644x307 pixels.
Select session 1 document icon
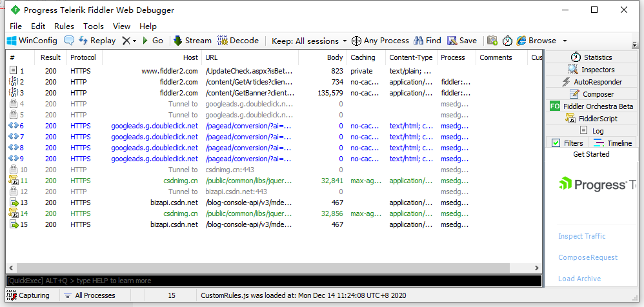[13, 70]
